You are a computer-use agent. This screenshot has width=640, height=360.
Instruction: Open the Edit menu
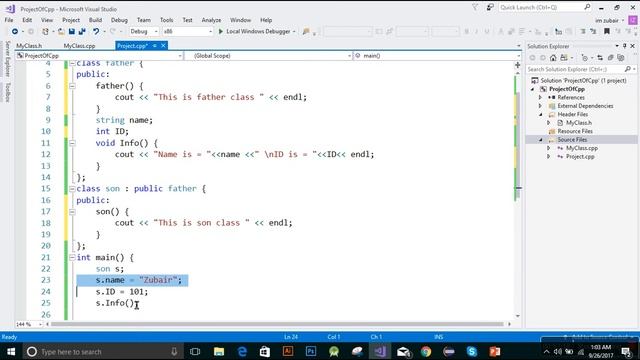click(x=27, y=20)
